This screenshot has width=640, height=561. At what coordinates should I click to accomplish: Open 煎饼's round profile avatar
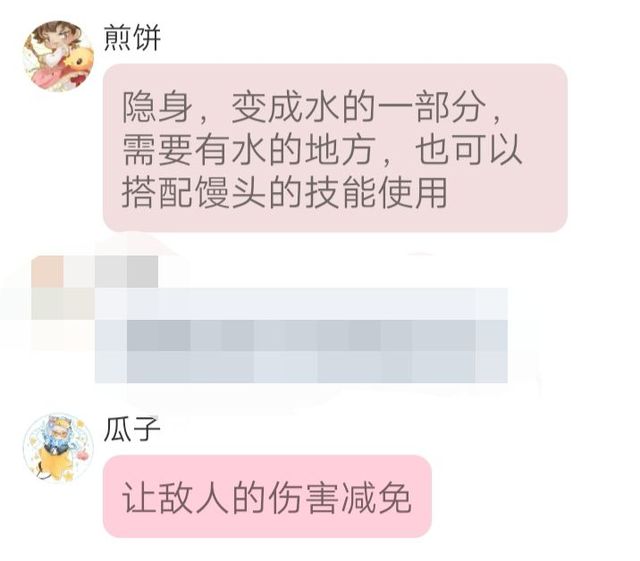[58, 56]
